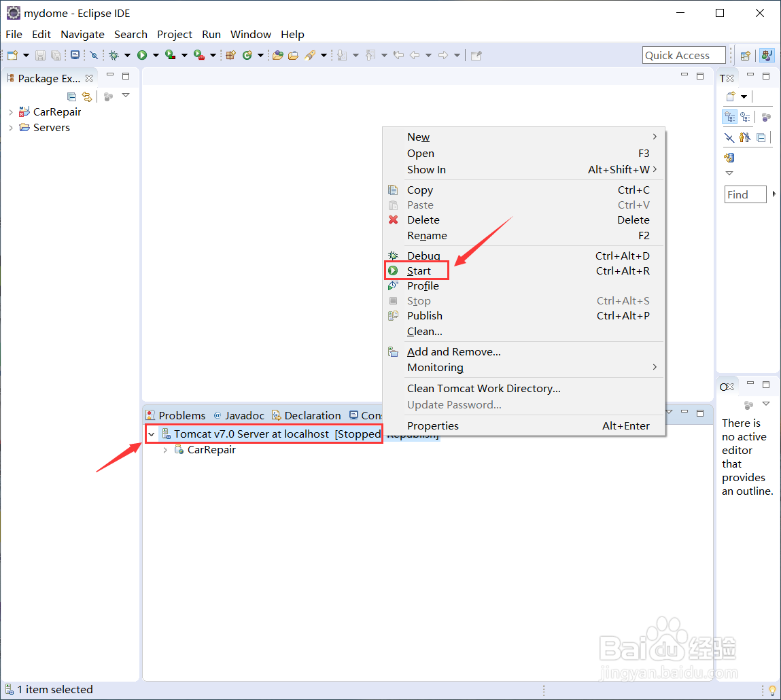Click the New Task icon in Task List

coord(730,97)
